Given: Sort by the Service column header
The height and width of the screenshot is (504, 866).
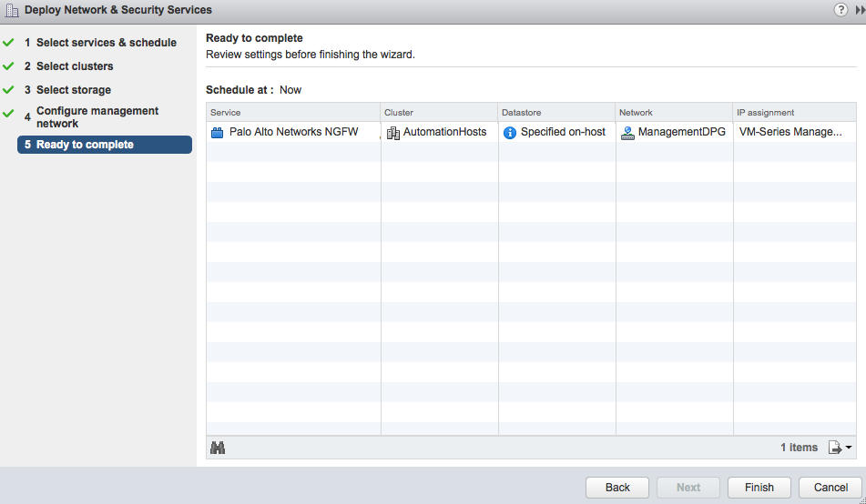Looking at the screenshot, I should coord(293,112).
